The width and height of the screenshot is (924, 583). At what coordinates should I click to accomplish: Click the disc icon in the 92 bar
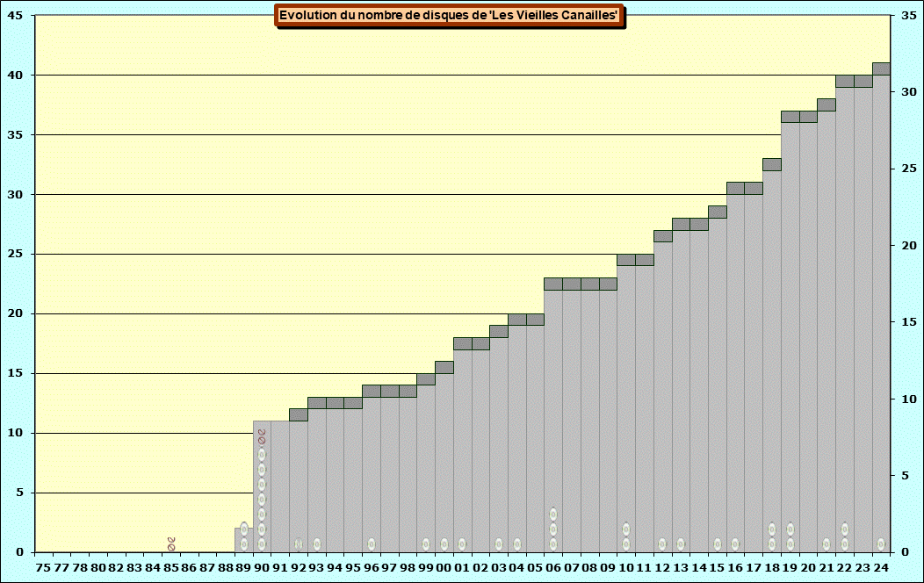(298, 544)
